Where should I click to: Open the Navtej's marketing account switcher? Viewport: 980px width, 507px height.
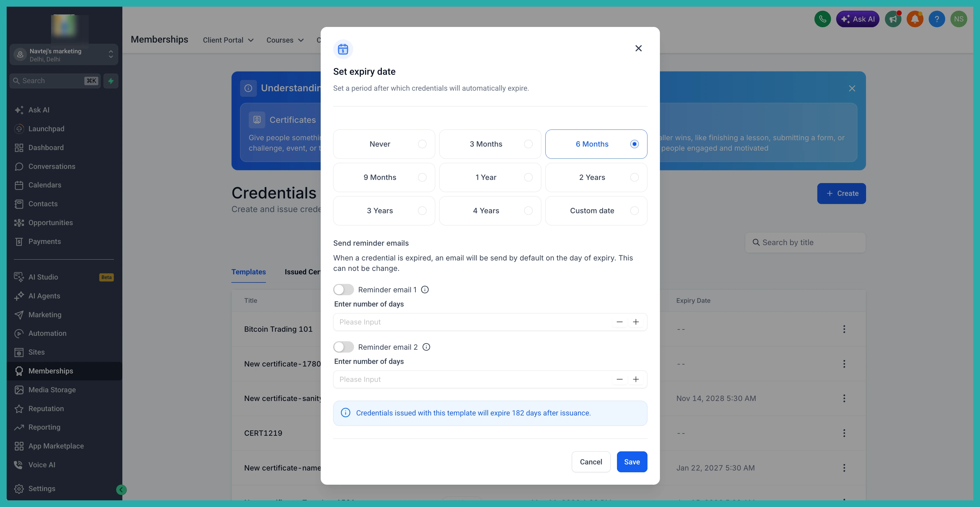coord(64,54)
